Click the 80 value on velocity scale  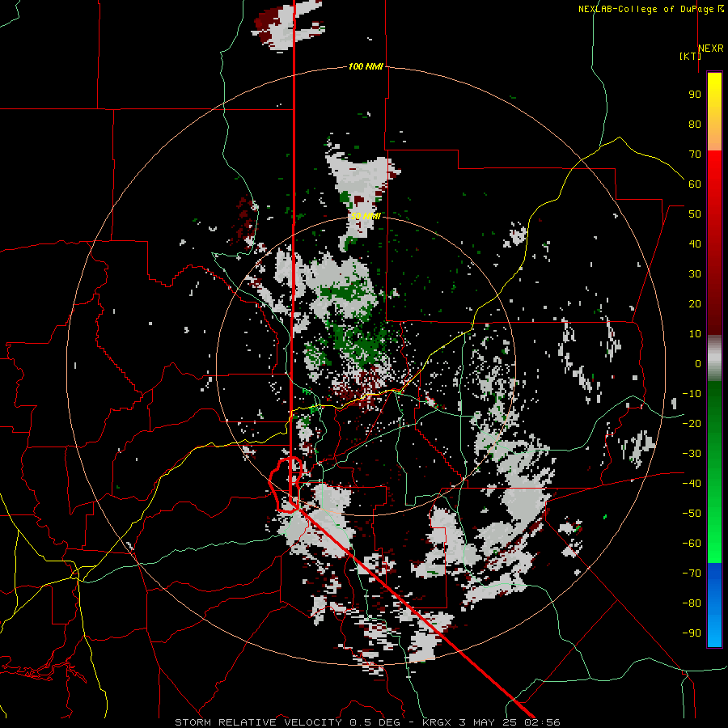point(695,124)
